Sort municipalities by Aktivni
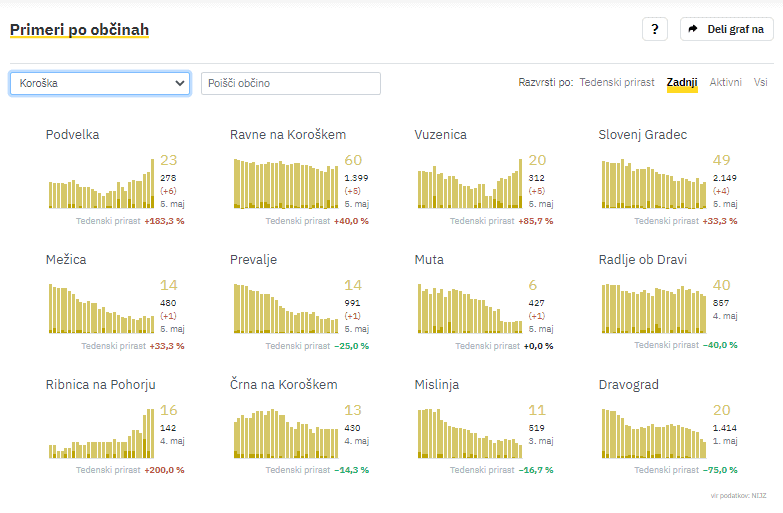The image size is (783, 513). coord(725,82)
